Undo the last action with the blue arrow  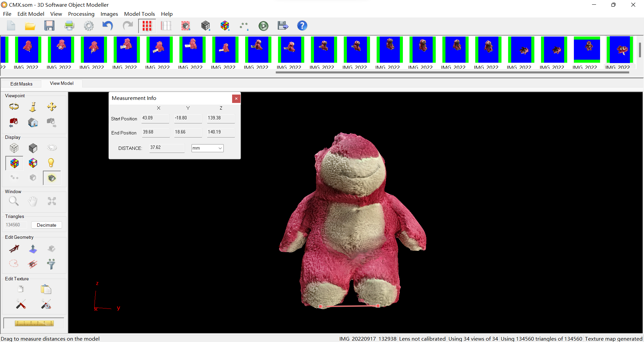tap(108, 26)
